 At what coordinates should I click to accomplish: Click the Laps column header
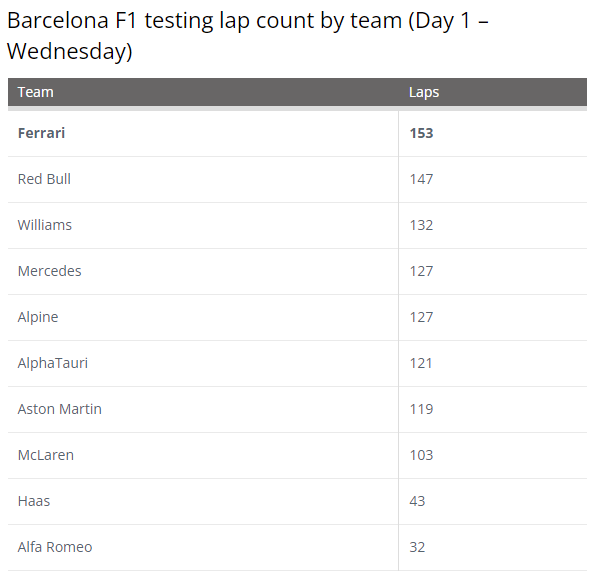click(x=424, y=92)
